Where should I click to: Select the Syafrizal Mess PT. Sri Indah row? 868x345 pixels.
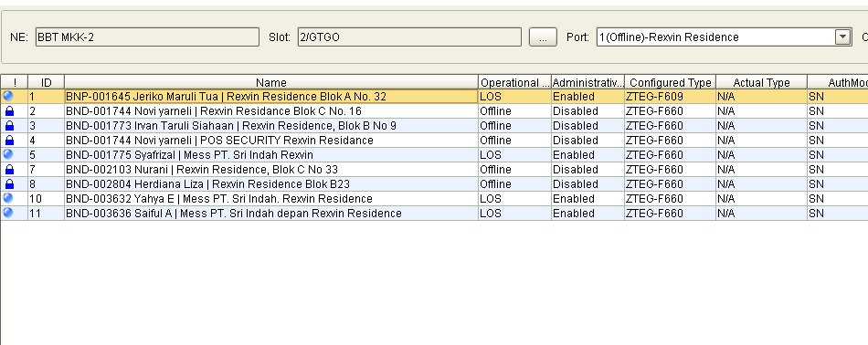(x=434, y=155)
